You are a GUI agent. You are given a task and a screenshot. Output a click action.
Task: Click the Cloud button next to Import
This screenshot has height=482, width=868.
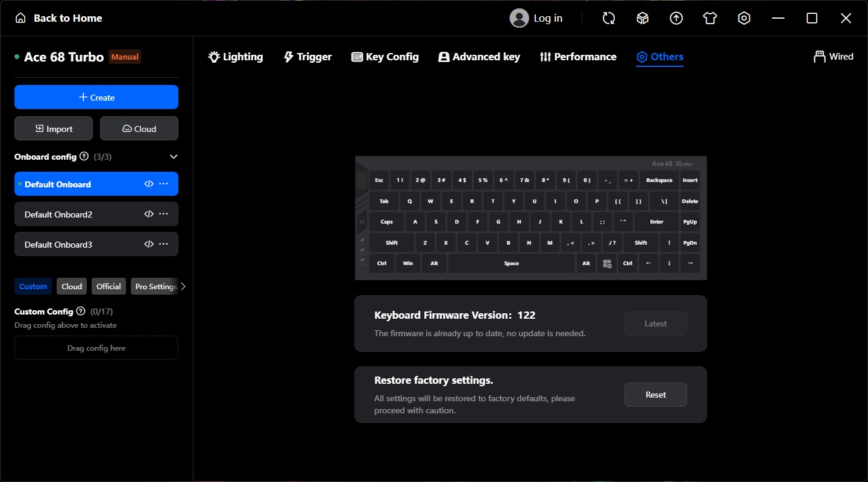click(139, 128)
